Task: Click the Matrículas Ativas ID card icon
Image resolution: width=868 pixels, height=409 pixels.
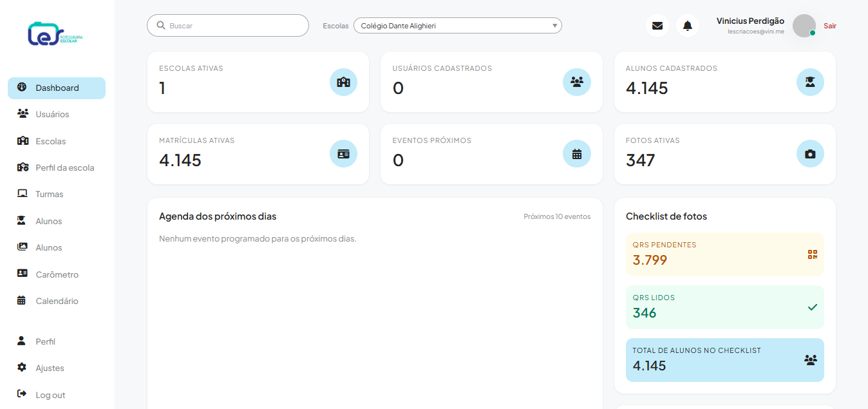Action: [343, 155]
